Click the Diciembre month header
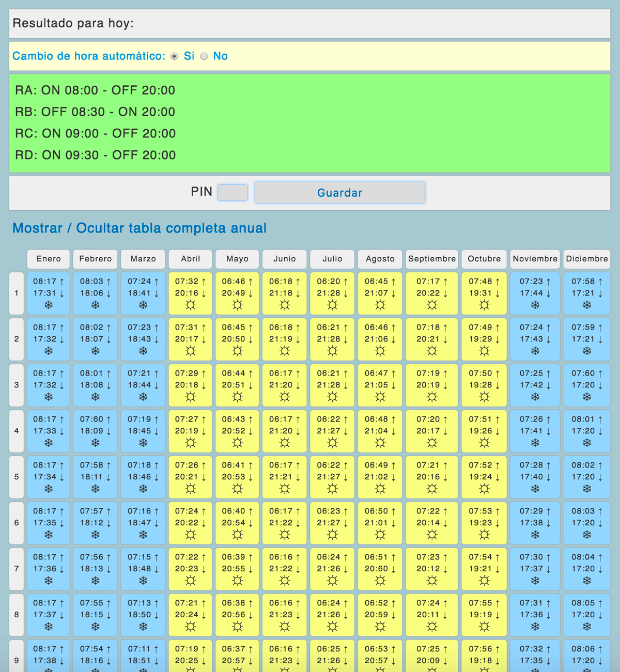Screen dimensions: 620x672 (x=587, y=259)
